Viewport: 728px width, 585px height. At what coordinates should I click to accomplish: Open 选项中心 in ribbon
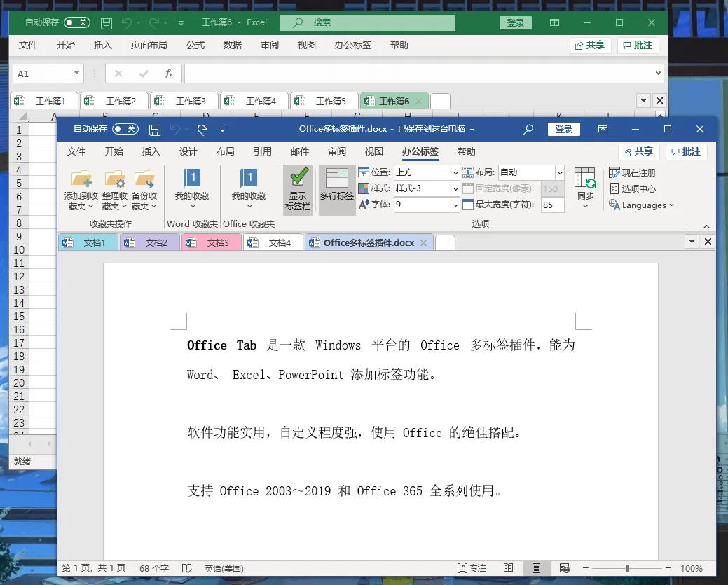point(632,188)
